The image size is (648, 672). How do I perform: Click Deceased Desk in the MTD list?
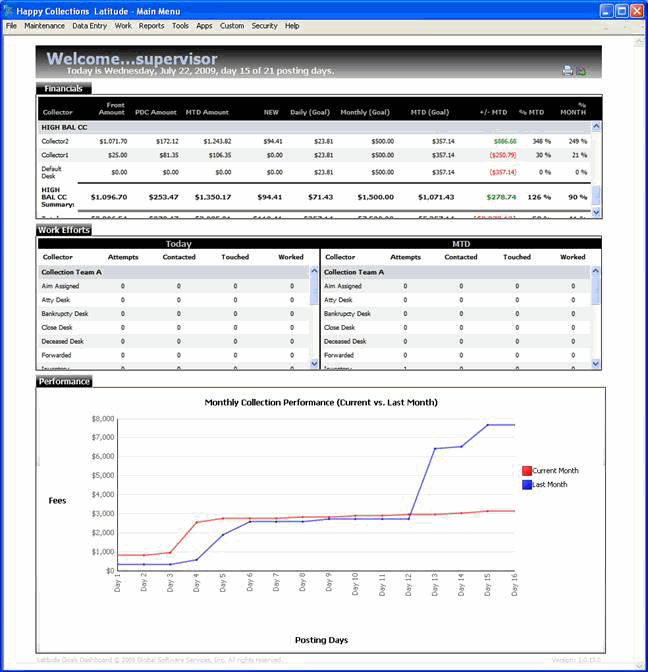point(345,342)
